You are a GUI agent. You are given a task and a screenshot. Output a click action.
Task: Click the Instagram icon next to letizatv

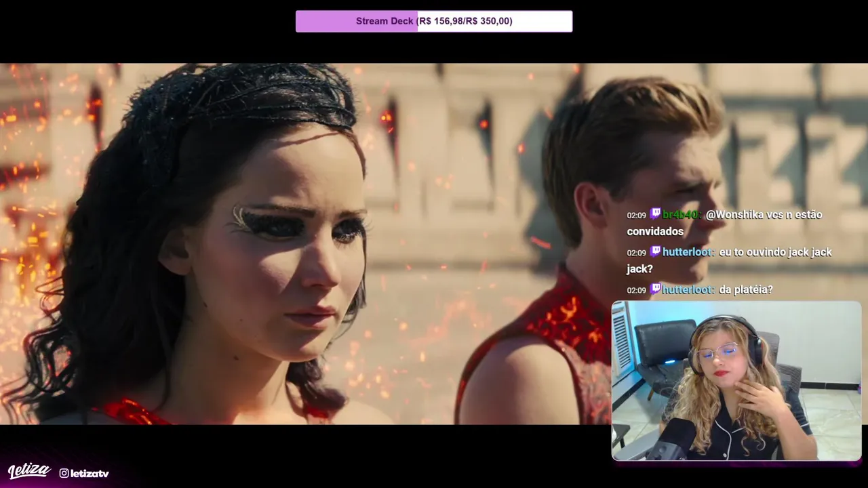(x=64, y=473)
